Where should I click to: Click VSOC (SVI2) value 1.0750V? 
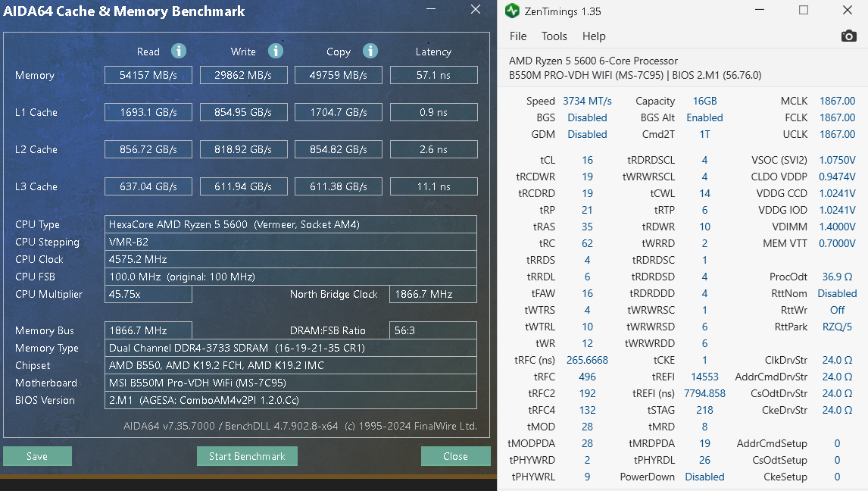click(x=837, y=160)
